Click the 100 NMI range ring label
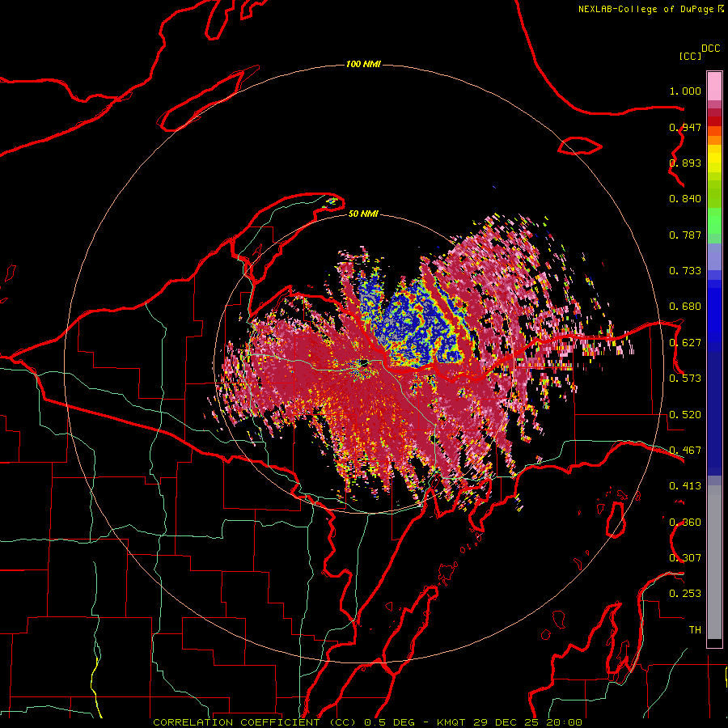The image size is (728, 728). tap(363, 64)
